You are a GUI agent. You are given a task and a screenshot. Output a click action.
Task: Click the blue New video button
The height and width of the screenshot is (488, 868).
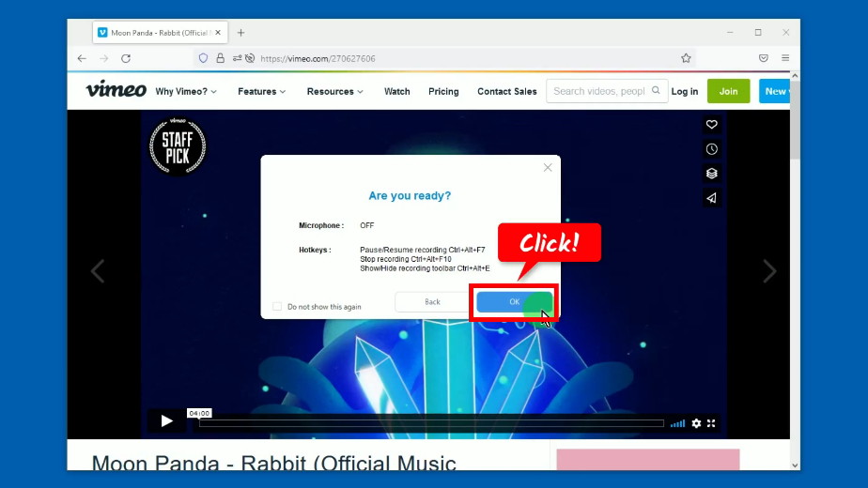coord(774,91)
